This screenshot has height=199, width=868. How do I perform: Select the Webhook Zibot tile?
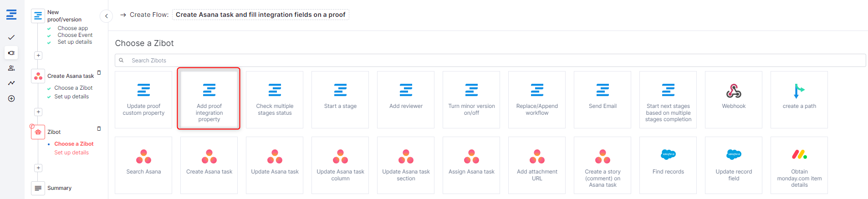733,100
